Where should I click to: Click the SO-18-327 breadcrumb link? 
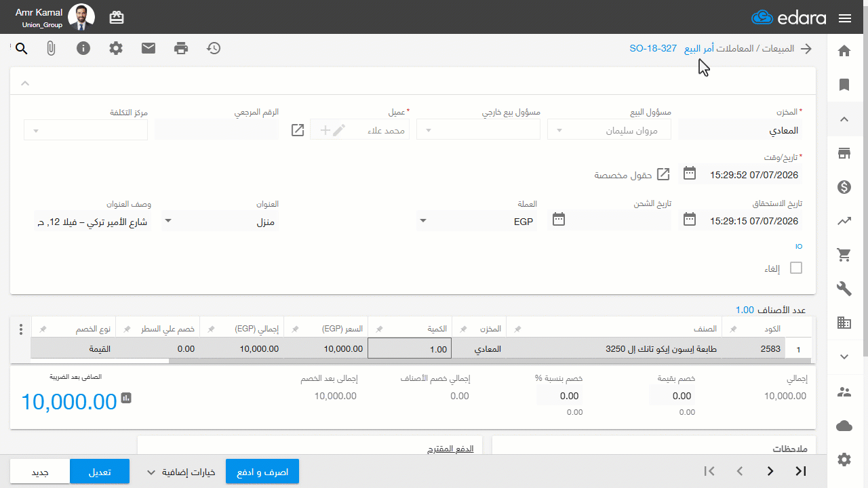653,49
